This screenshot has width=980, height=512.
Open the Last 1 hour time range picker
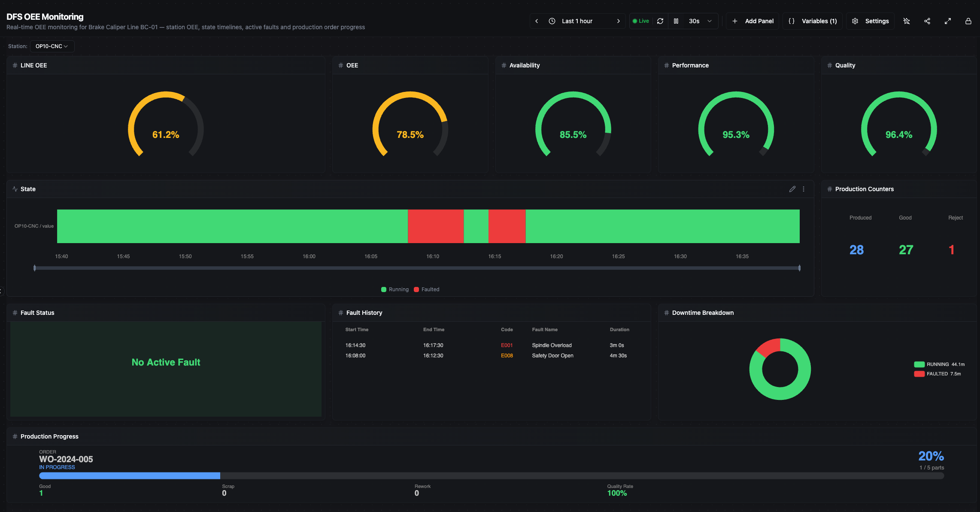point(577,21)
